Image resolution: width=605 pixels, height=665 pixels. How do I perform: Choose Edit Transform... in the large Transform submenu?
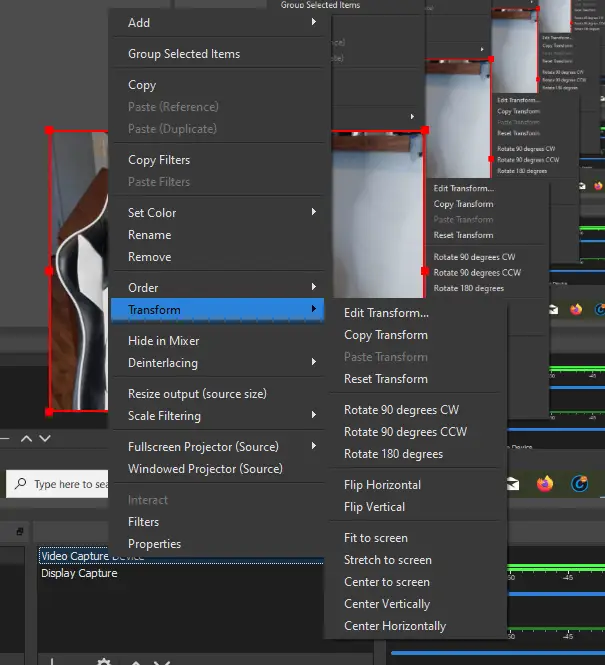pos(415,313)
